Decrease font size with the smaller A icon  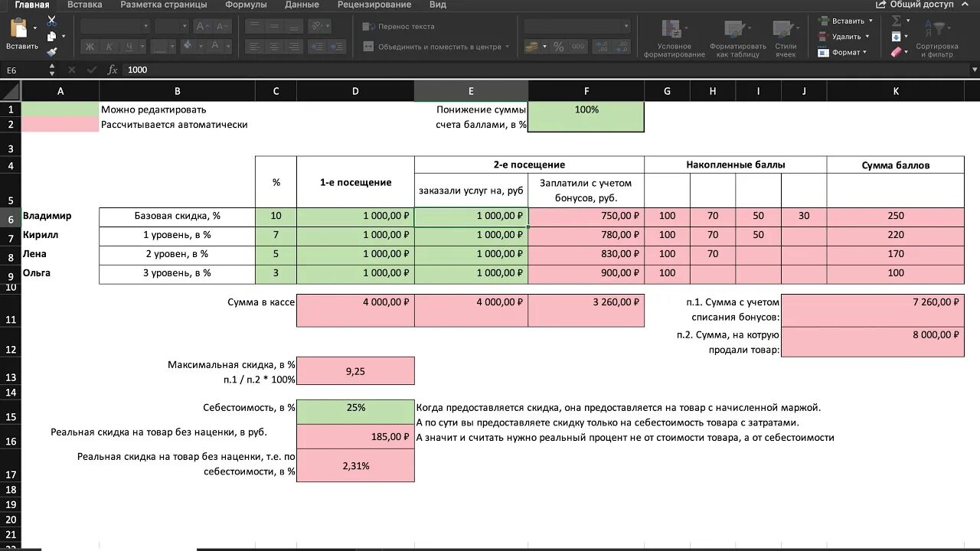click(x=221, y=26)
